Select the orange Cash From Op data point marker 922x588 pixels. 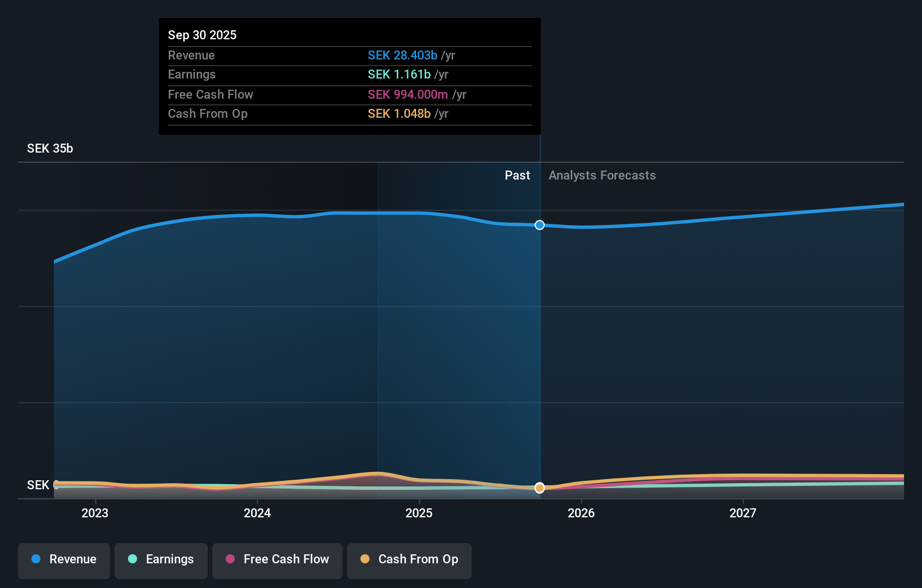(x=540, y=488)
